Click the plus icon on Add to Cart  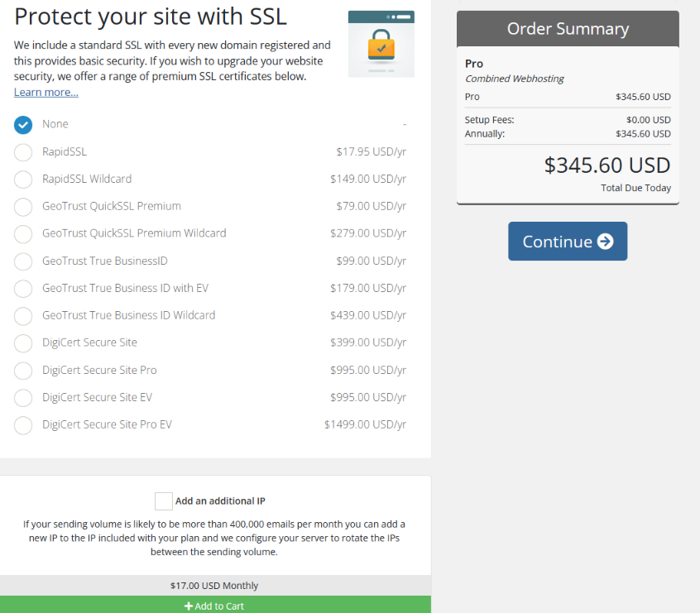(189, 606)
